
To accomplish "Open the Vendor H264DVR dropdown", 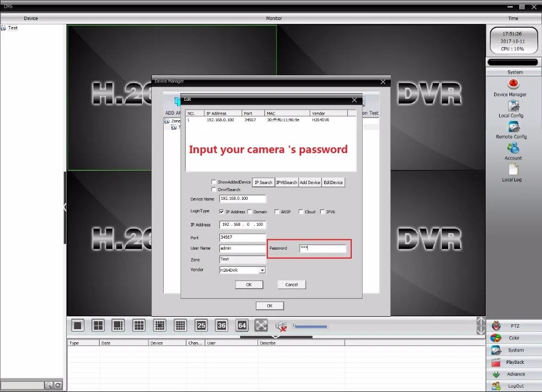I will (262, 270).
